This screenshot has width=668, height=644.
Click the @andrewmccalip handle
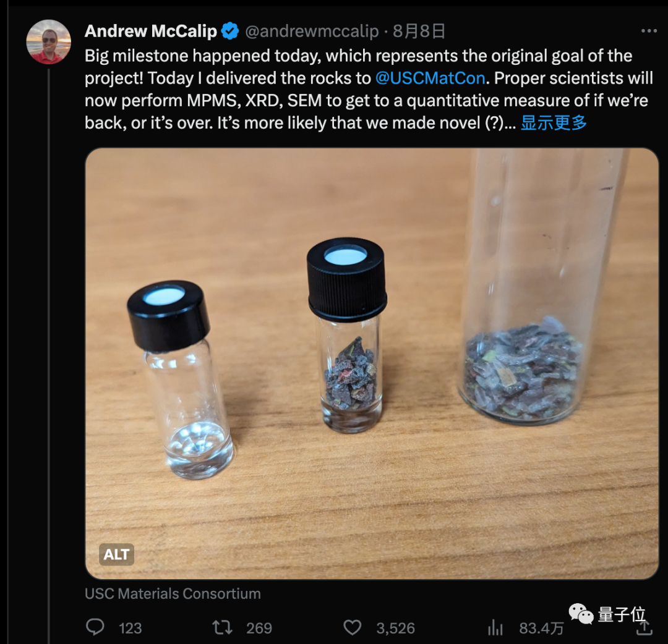coord(312,31)
